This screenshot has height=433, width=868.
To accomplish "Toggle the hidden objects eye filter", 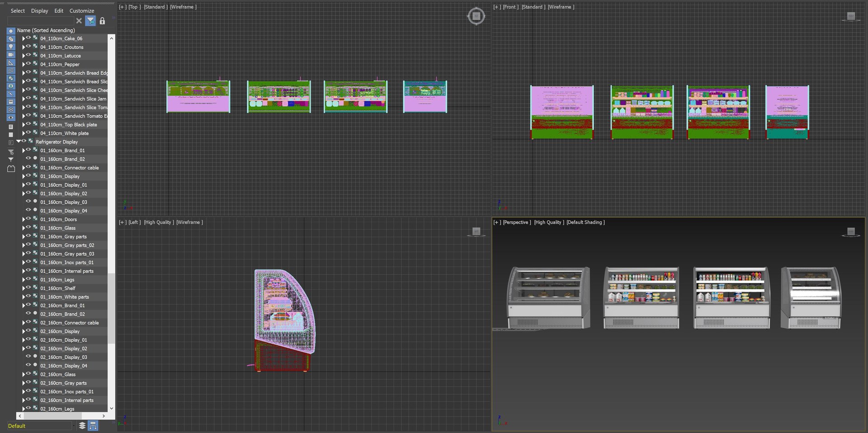I will click(x=11, y=118).
